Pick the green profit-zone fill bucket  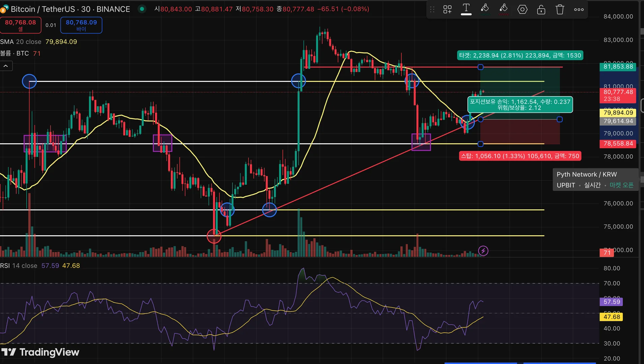point(485,9)
